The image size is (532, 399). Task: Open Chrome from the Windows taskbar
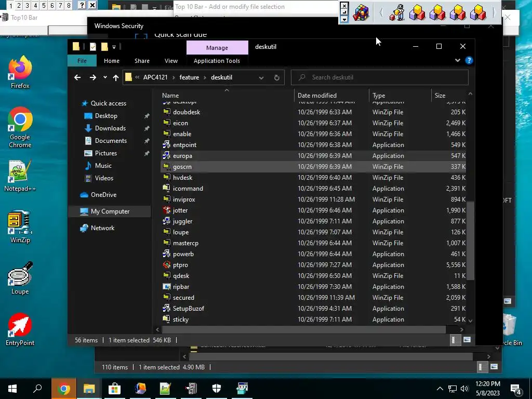(x=63, y=389)
